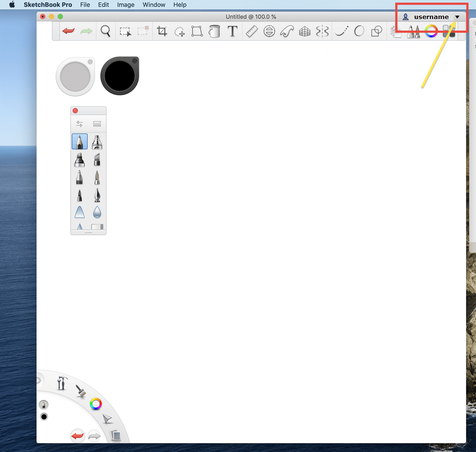This screenshot has height=452, width=476.
Task: Activate the Crop tool
Action: (162, 31)
